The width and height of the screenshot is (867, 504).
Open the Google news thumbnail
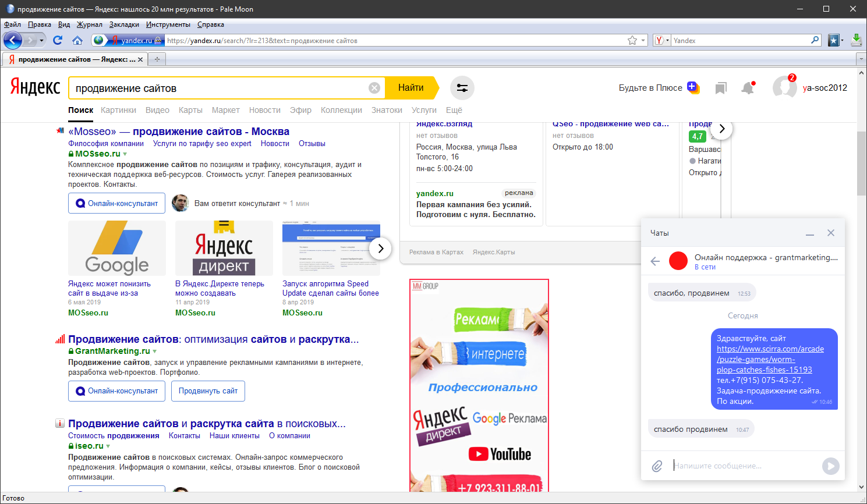[x=117, y=248]
